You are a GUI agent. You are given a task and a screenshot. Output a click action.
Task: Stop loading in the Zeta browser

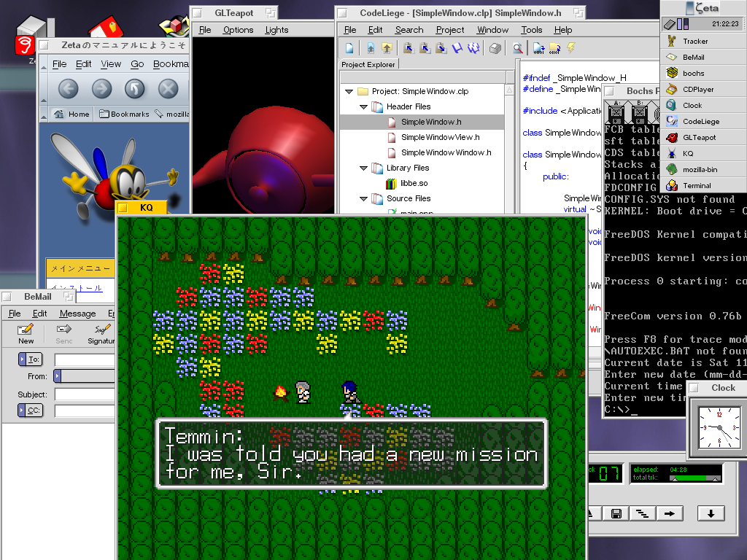pos(169,88)
